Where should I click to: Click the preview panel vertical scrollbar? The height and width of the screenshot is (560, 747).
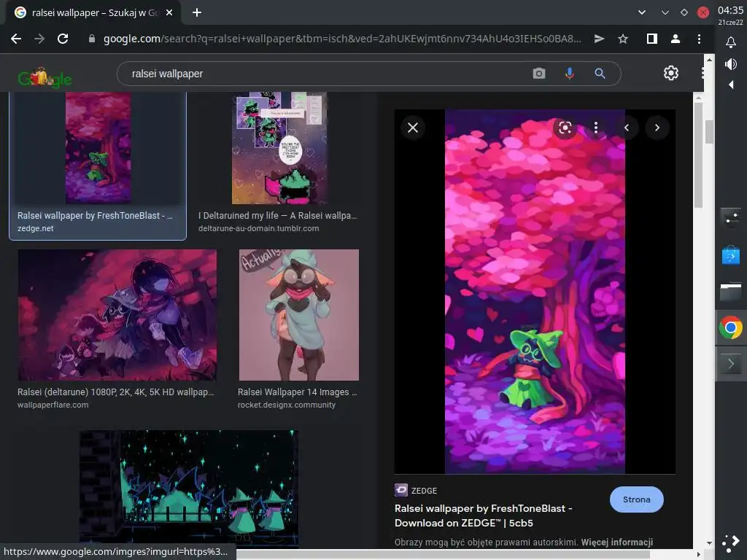pyautogui.click(x=698, y=155)
